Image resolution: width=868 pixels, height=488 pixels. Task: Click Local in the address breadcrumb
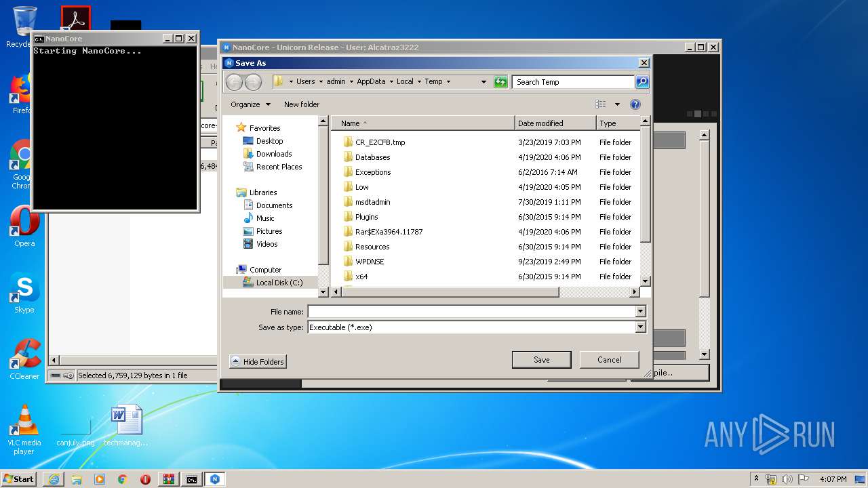405,81
